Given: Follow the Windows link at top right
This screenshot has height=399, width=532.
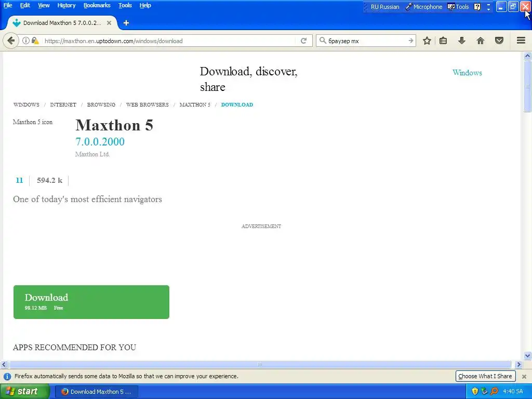Looking at the screenshot, I should coord(467,73).
